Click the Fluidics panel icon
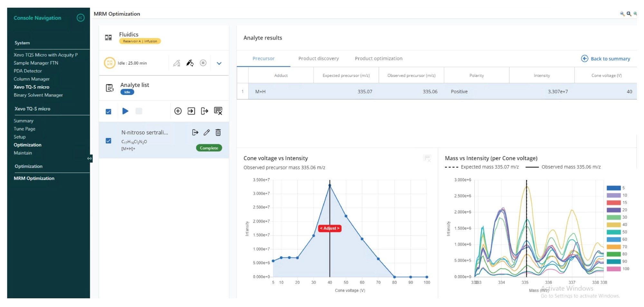 point(109,38)
